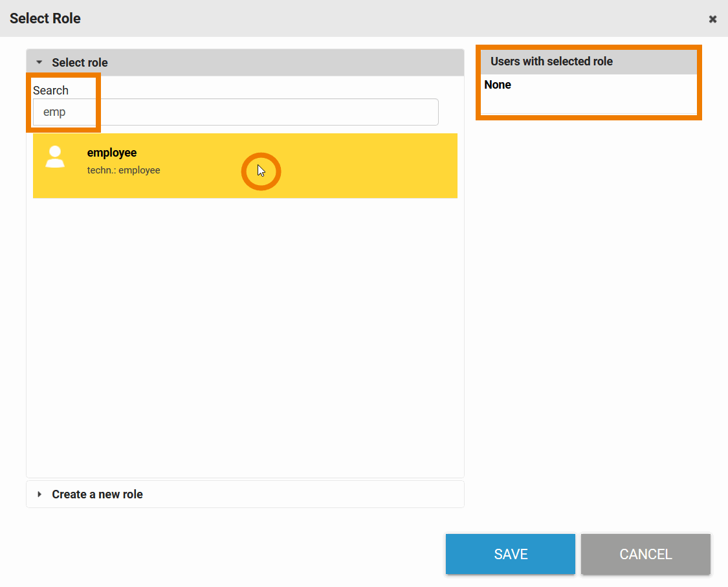Close the Select Role dialog
The width and height of the screenshot is (728, 587).
[712, 19]
